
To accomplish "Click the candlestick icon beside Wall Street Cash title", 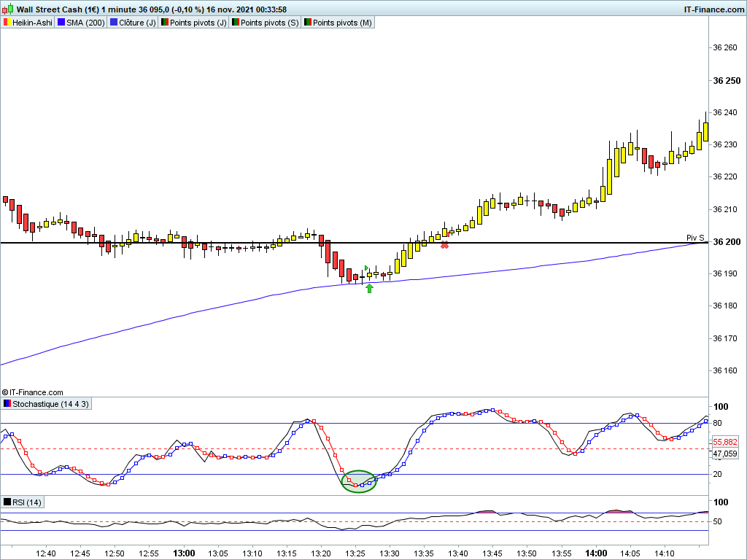I will 7,9.
